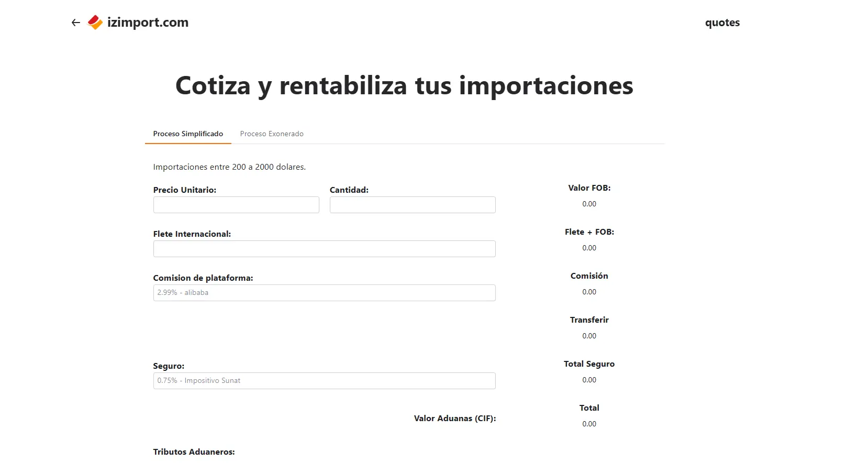The width and height of the screenshot is (868, 473).
Task: Click the Total label
Action: pos(589,408)
